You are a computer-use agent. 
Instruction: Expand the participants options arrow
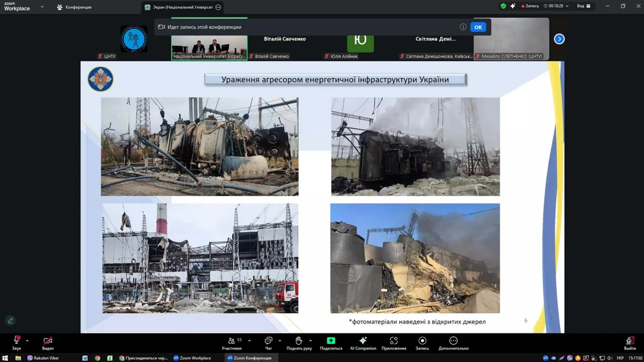tap(250, 341)
